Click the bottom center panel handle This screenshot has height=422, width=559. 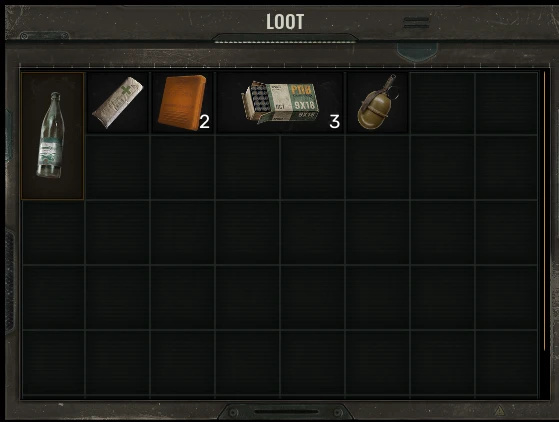286,412
